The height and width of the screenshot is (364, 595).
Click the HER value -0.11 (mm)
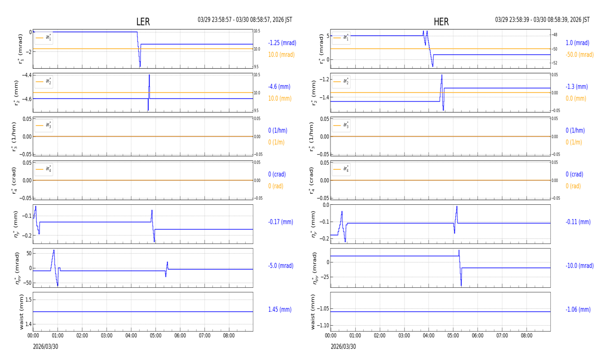578,222
